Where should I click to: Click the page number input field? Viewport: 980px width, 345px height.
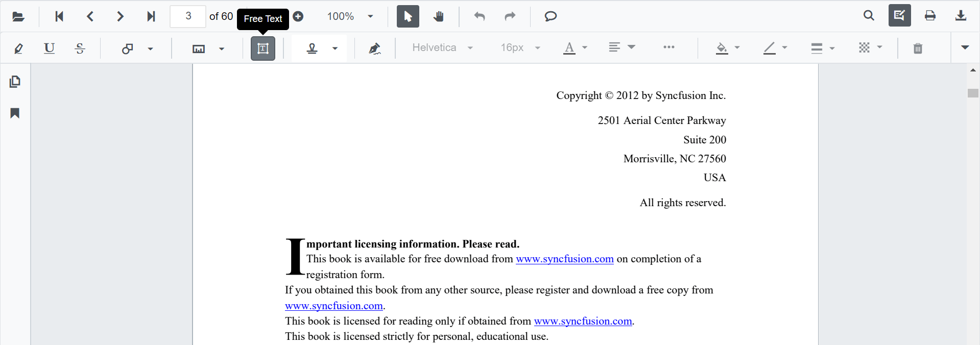[188, 16]
